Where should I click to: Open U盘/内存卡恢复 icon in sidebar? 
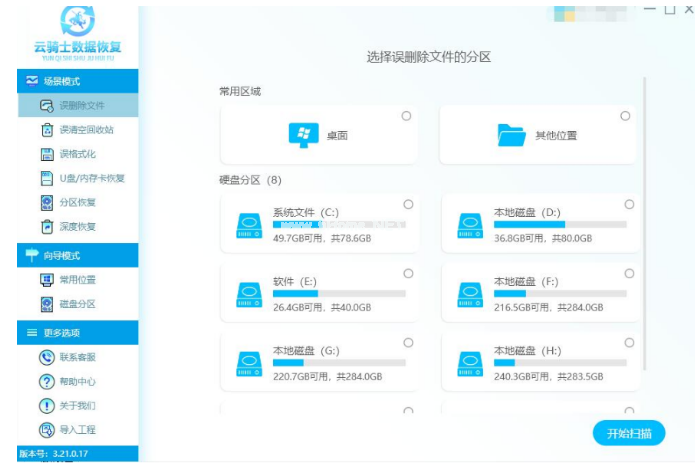point(46,178)
